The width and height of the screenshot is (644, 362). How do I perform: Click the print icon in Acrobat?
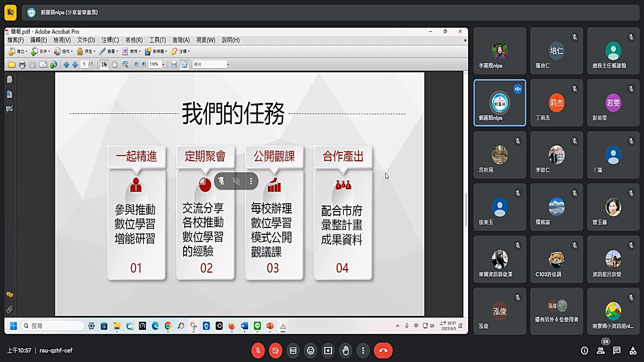[x=22, y=64]
